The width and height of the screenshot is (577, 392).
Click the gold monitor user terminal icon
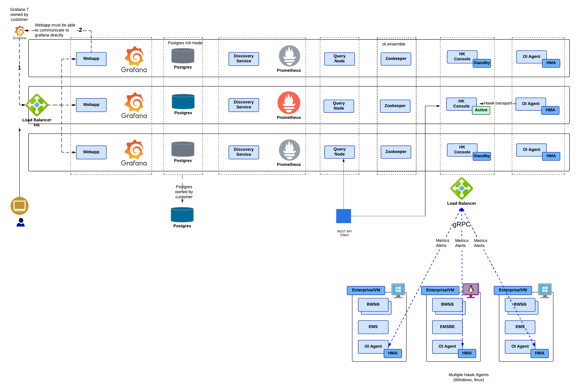pos(19,206)
